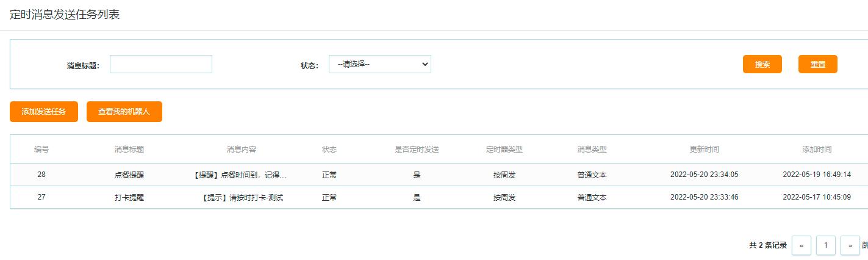Click the 搜索 button
Viewport: 868px width, 260px height.
pyautogui.click(x=762, y=64)
